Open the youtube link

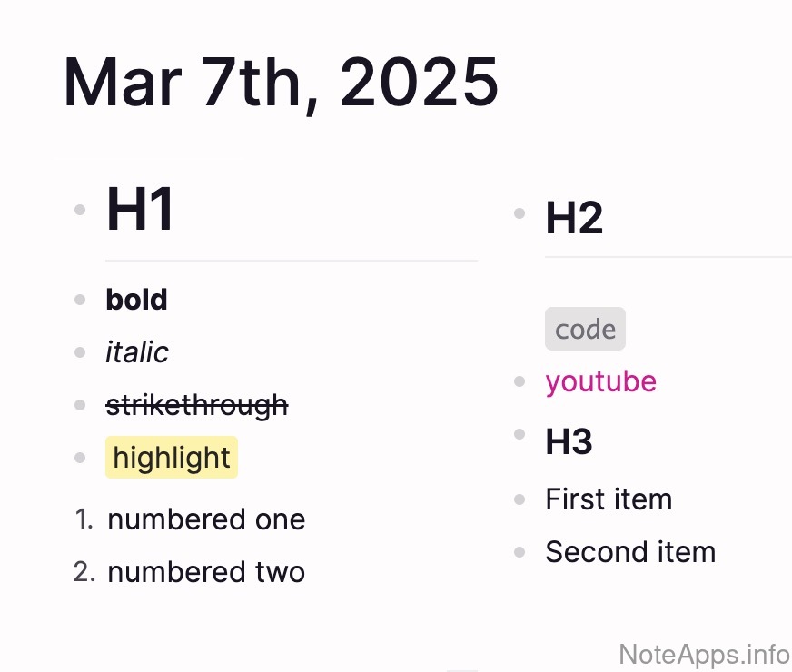[600, 381]
